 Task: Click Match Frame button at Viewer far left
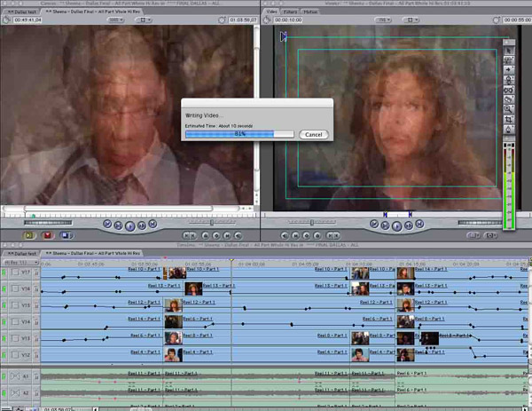285,235
